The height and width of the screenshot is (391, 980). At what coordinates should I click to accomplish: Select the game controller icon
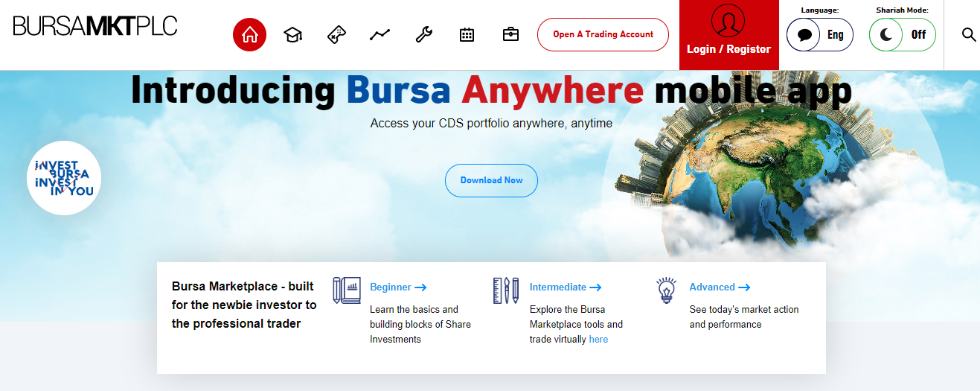click(336, 35)
